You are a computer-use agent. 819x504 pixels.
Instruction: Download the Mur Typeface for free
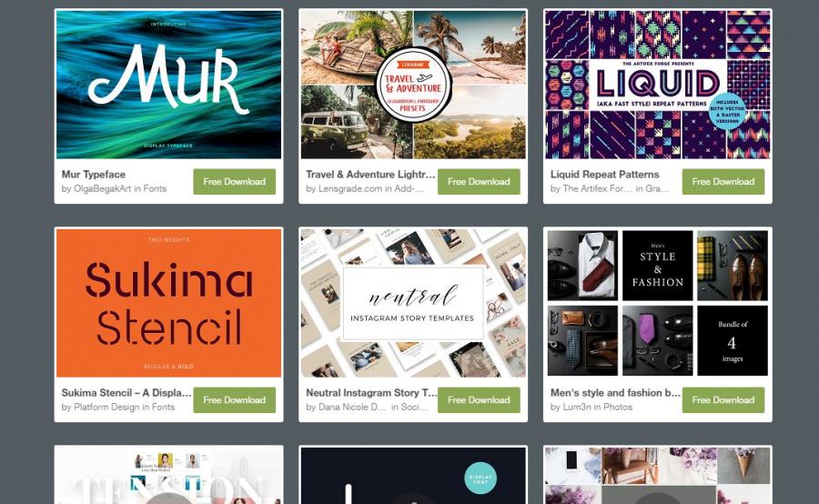tap(234, 182)
